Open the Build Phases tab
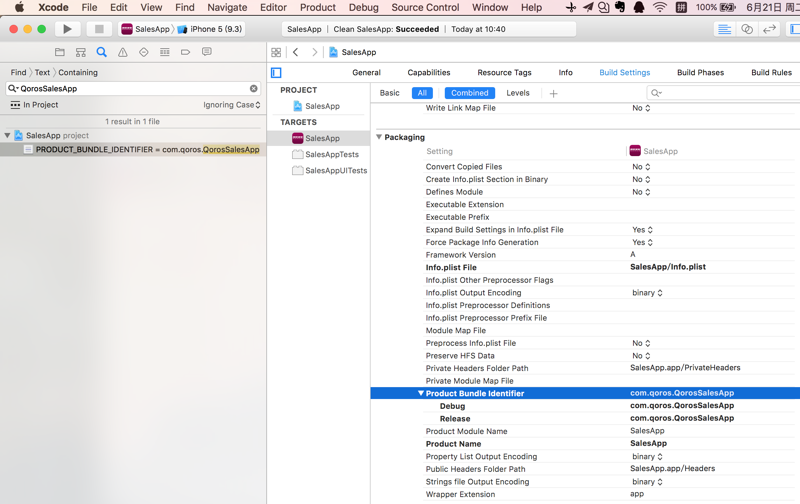 (701, 72)
